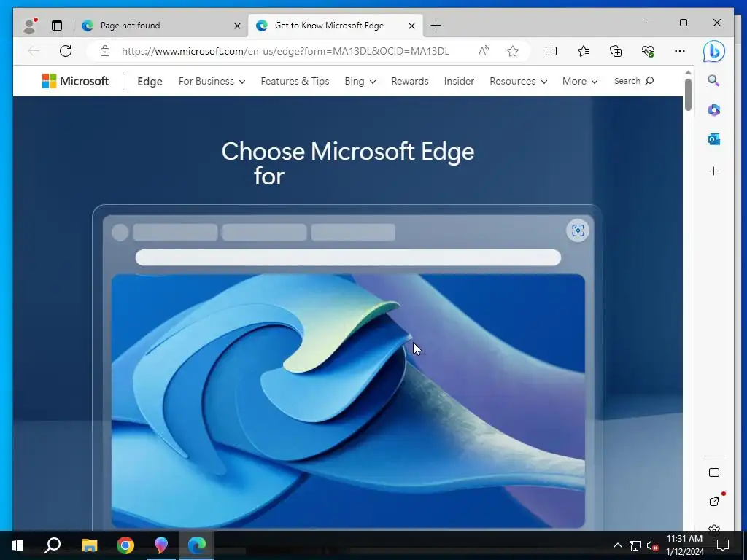This screenshot has height=560, width=747.
Task: Click the page vertical scrollbar thumb
Action: point(688,95)
